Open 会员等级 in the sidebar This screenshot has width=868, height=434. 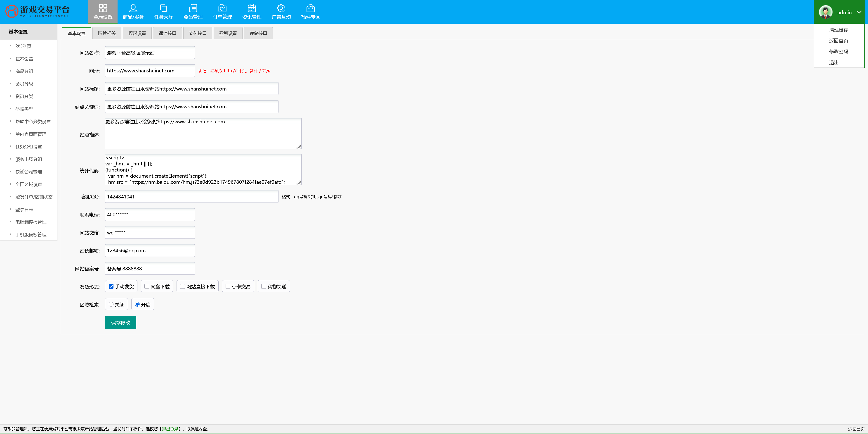[24, 84]
